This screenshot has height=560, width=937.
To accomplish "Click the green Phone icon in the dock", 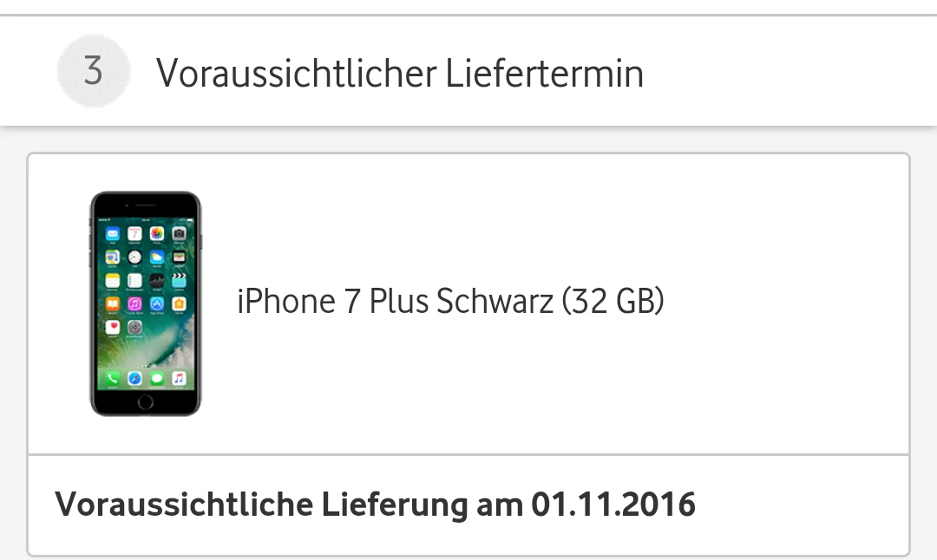I will pos(112,379).
